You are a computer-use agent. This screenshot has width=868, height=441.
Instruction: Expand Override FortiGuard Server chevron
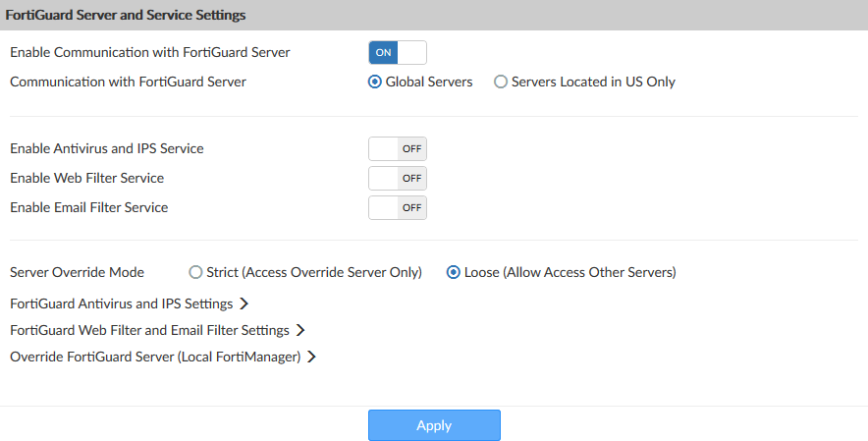(x=311, y=358)
